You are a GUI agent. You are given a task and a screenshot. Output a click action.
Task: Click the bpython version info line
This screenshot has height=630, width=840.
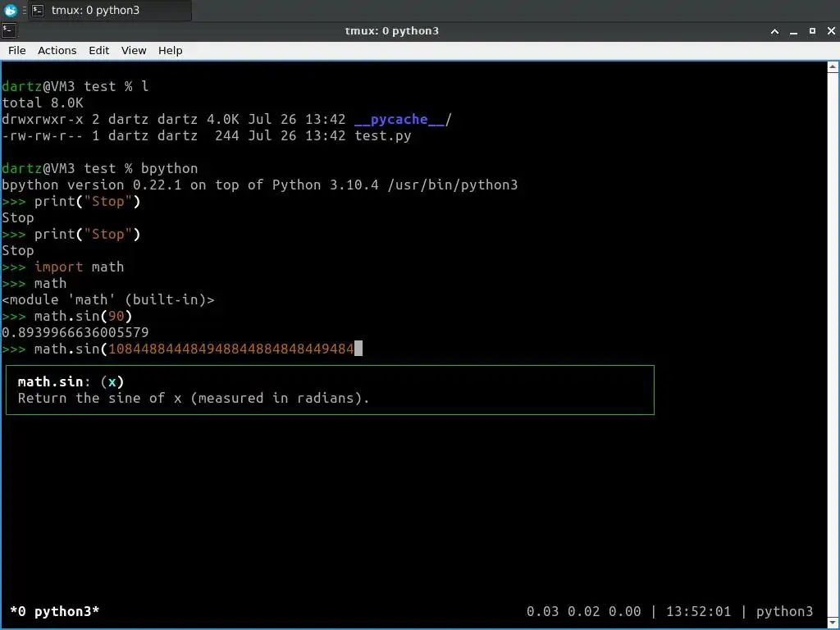[260, 185]
